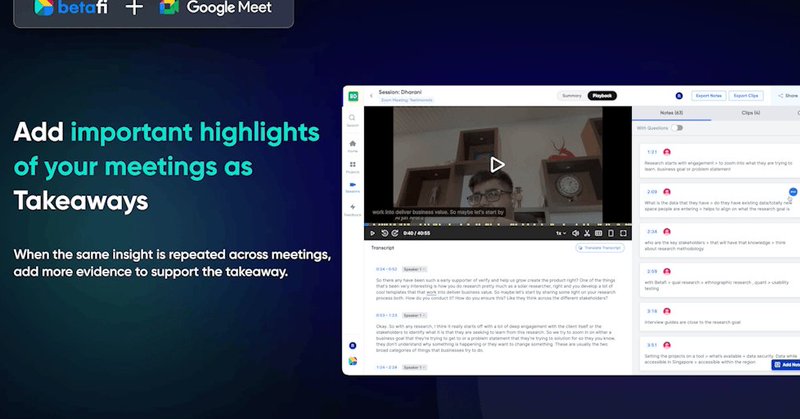This screenshot has width=800, height=419.
Task: Click the author avatar on the 1:21 note
Action: point(667,152)
